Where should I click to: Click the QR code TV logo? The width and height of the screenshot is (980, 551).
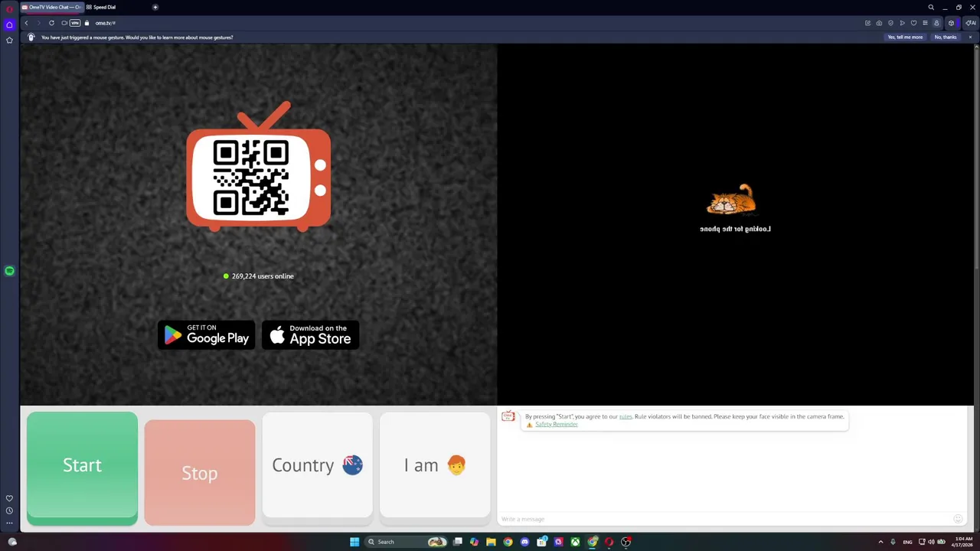[x=259, y=167]
